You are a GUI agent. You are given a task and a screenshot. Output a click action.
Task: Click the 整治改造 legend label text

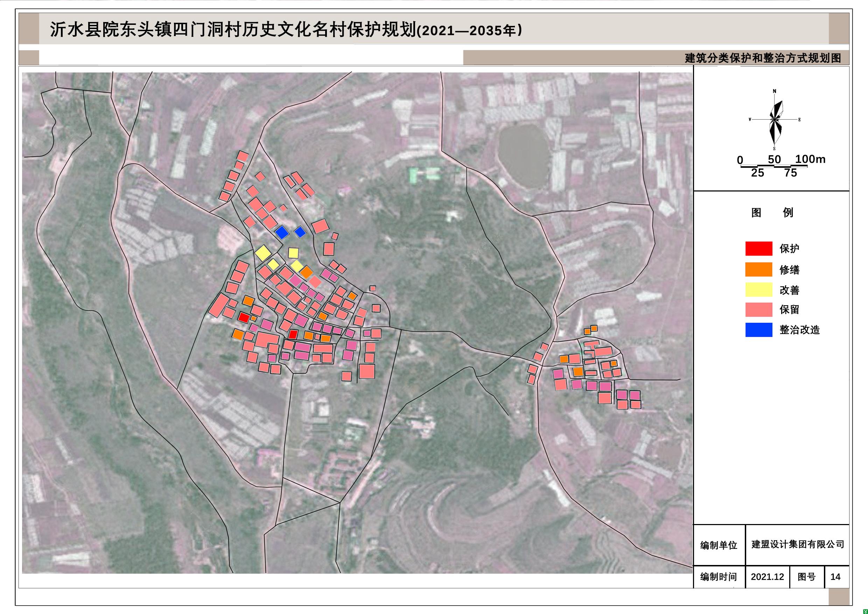[x=799, y=330]
